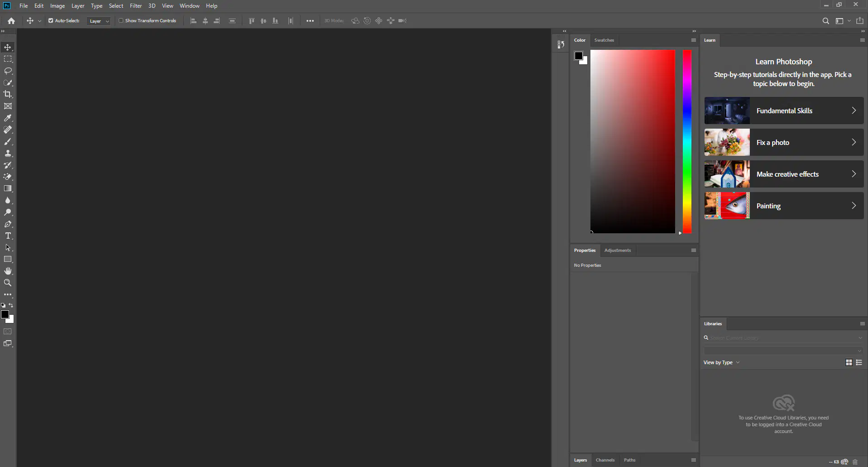Pick a color in the Color panel field
Screen dimensions: 868x467
coord(633,142)
